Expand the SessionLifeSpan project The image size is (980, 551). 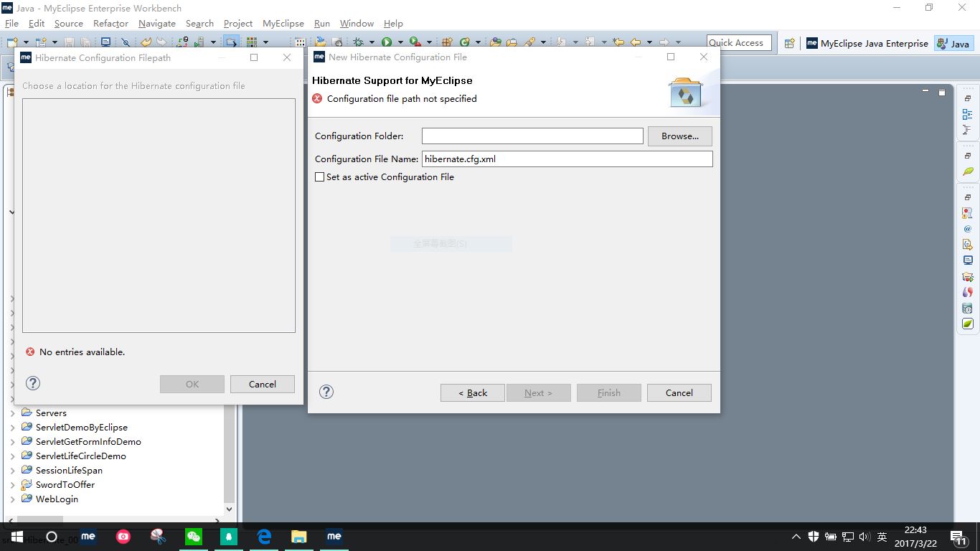12,471
